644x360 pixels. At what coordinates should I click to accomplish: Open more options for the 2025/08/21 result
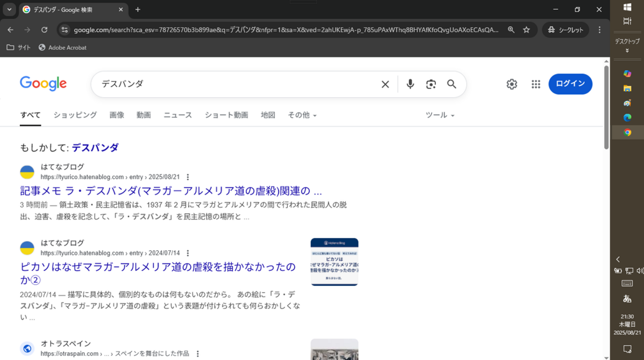(x=188, y=177)
